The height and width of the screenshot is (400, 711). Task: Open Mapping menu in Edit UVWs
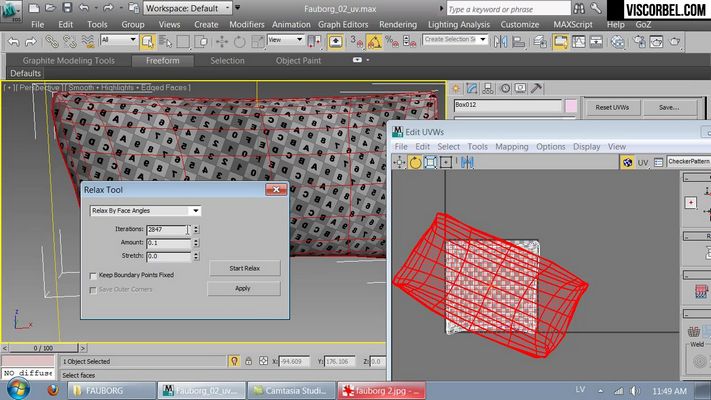511,146
